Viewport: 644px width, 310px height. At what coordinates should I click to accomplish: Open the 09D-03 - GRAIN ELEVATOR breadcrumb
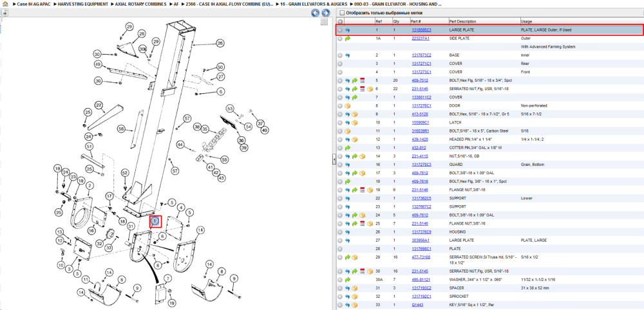(x=398, y=4)
